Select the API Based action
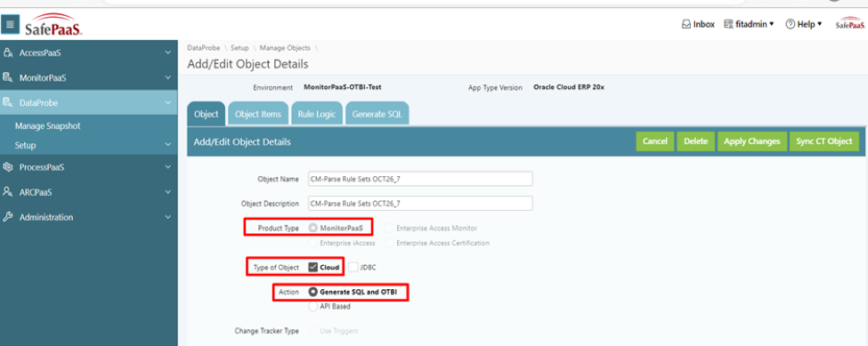This screenshot has height=346, width=868. (313, 306)
